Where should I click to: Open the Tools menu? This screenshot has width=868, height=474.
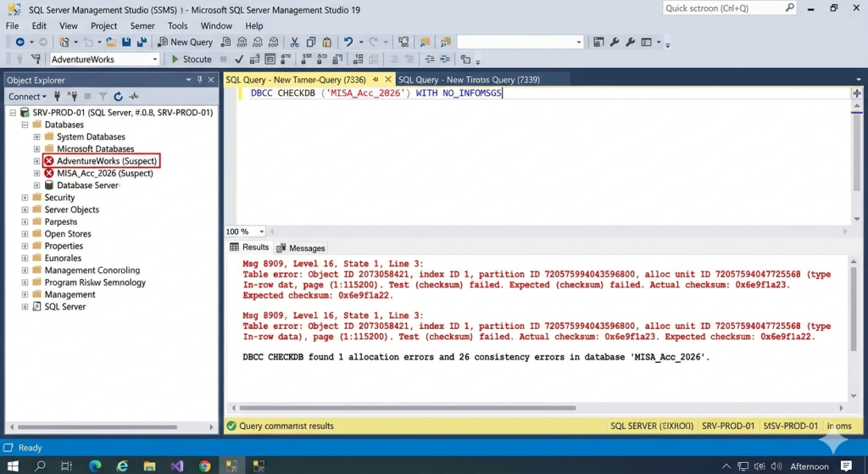177,25
